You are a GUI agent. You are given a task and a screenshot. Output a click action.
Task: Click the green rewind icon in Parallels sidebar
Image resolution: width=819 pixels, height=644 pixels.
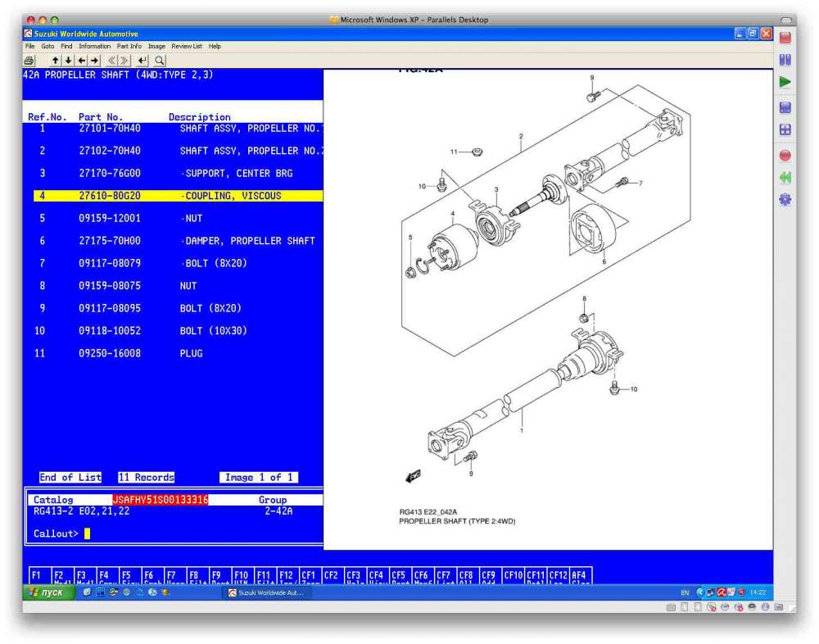point(785,178)
